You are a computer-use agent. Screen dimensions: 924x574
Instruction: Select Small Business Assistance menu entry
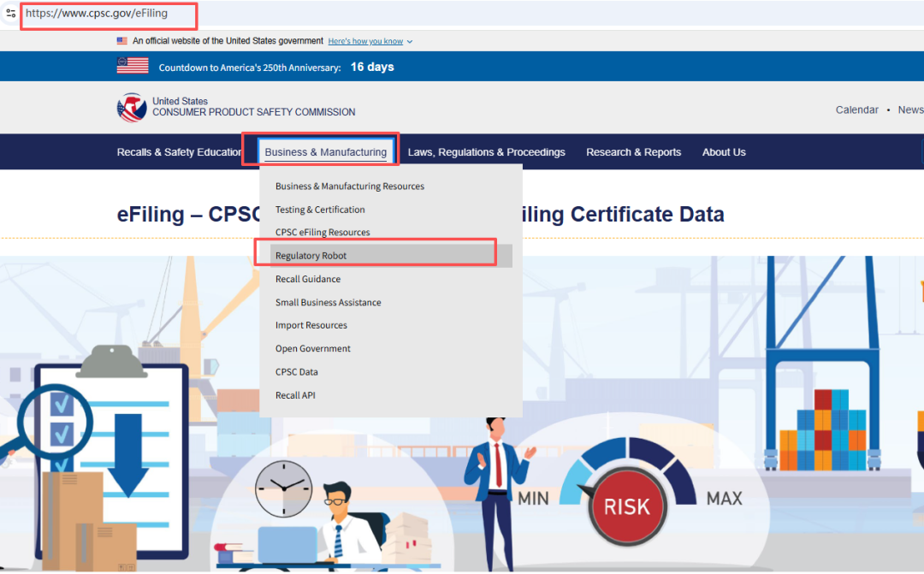(x=329, y=302)
